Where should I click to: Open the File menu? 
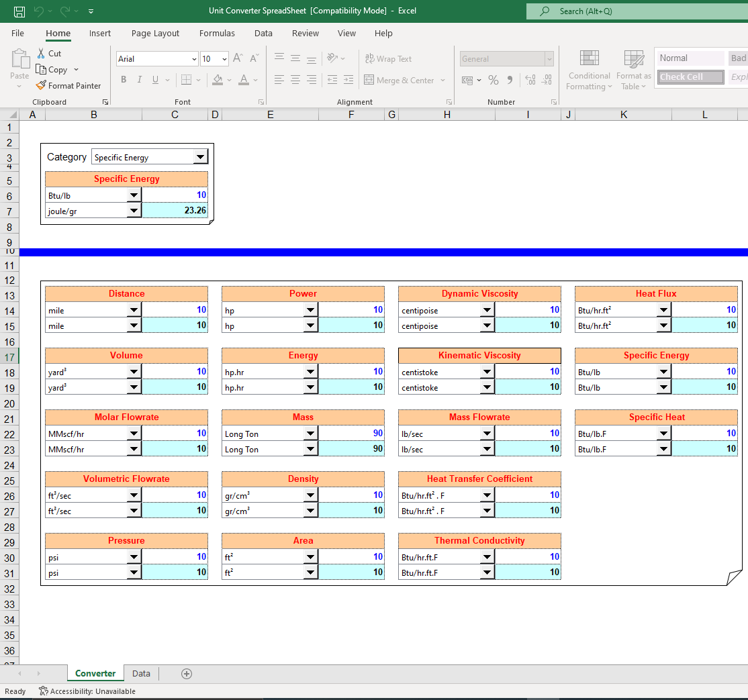click(17, 34)
